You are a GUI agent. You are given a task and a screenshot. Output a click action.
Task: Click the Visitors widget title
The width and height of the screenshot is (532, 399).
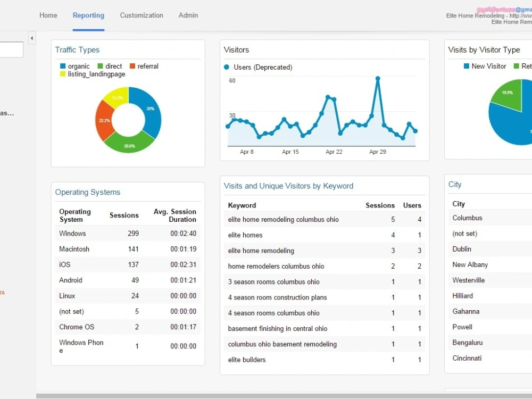237,50
